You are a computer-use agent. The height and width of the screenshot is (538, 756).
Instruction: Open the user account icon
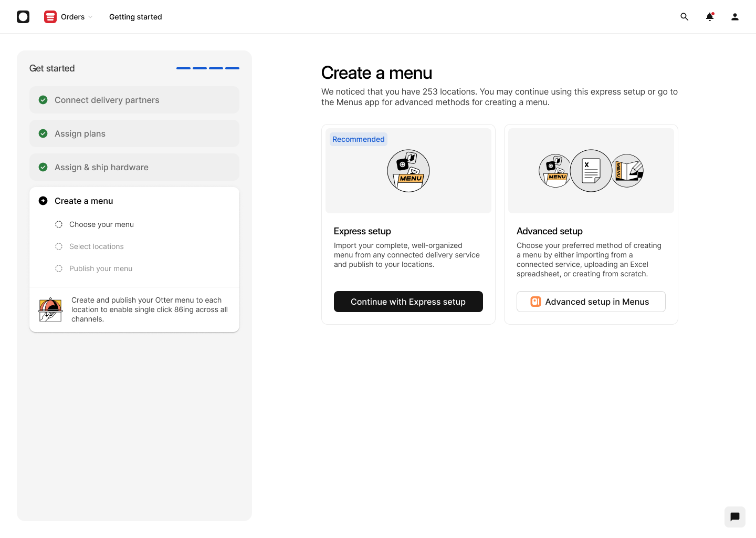(x=735, y=17)
